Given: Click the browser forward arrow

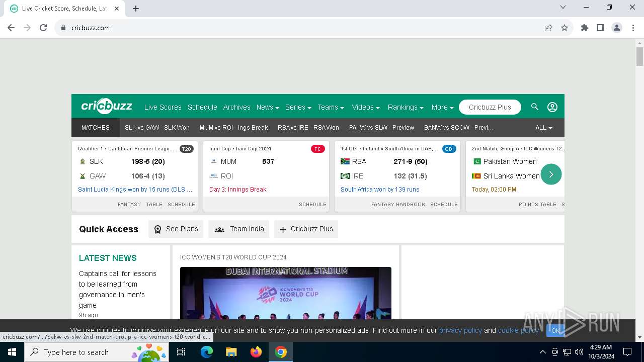Looking at the screenshot, I should 27,28.
